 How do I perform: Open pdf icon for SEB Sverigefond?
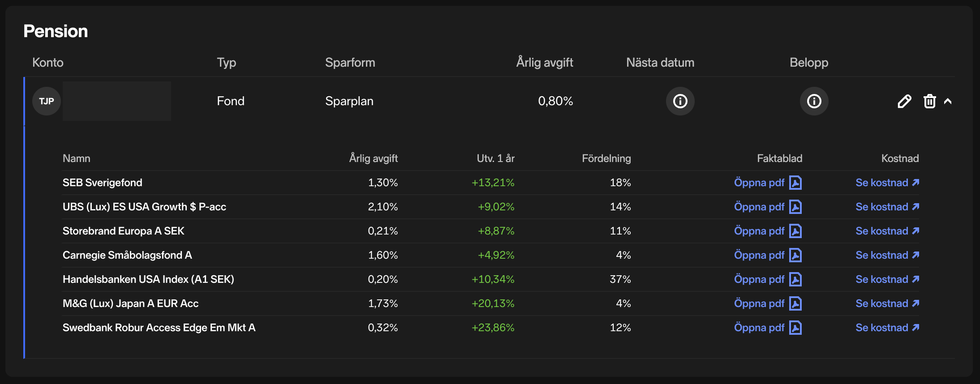tap(795, 183)
